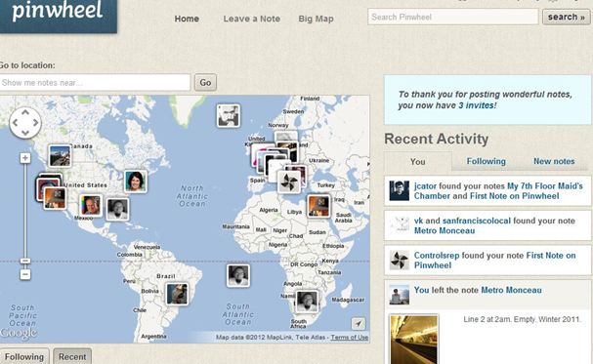Pan the map right with the arrow
This screenshot has width=593, height=364.
[35, 123]
